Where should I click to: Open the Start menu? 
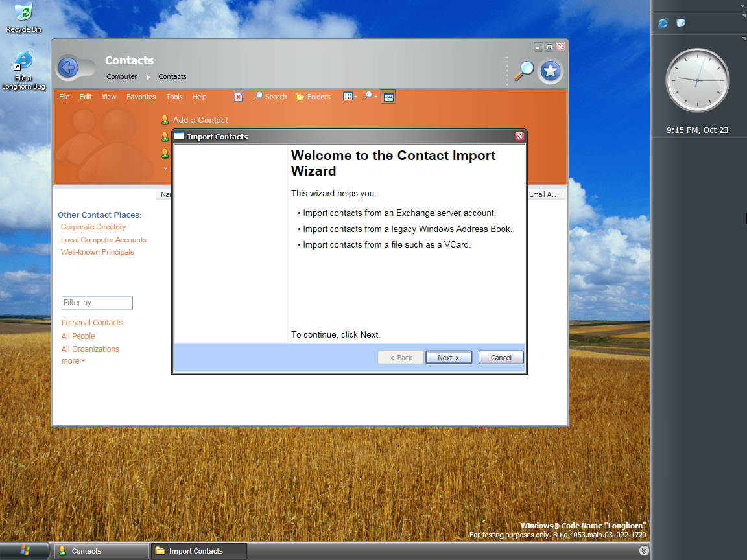pyautogui.click(x=25, y=551)
